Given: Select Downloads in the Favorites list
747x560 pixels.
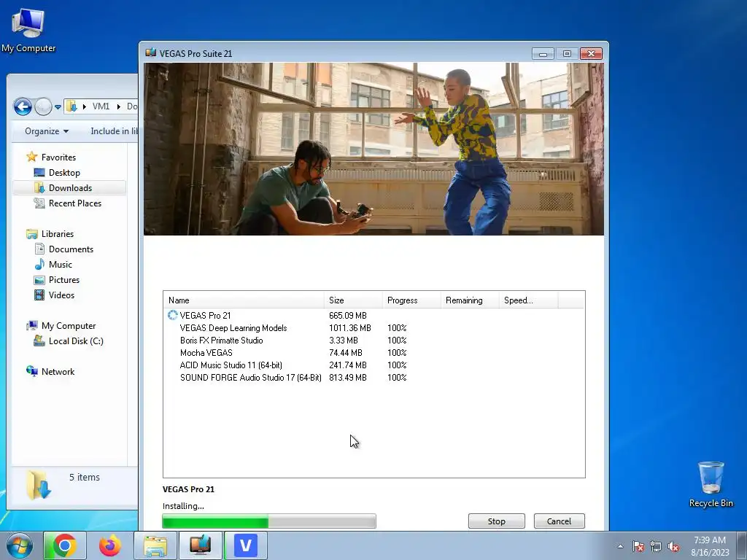Looking at the screenshot, I should coord(69,187).
